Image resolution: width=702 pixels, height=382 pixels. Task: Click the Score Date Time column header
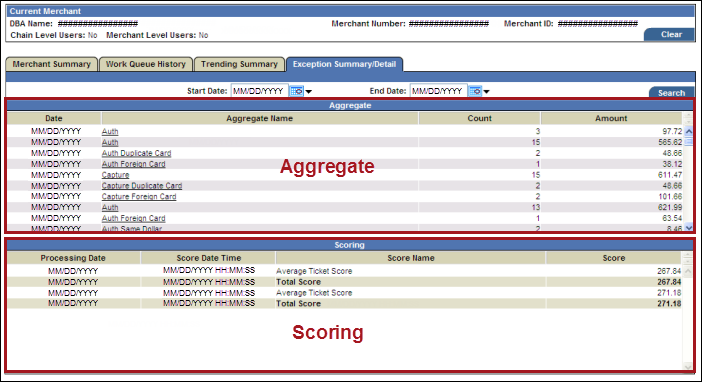[209, 258]
